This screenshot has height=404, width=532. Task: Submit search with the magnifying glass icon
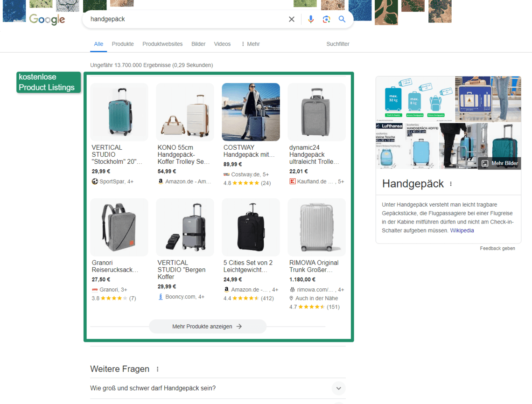coord(342,19)
